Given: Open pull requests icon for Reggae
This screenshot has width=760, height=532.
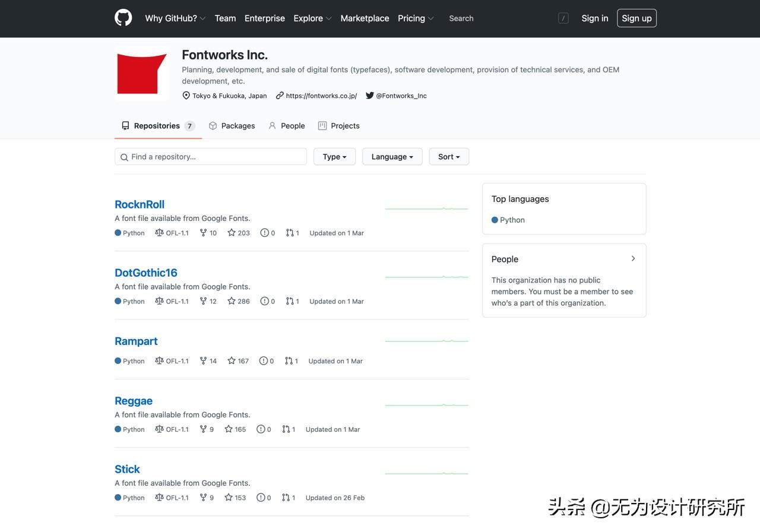Looking at the screenshot, I should 286,429.
